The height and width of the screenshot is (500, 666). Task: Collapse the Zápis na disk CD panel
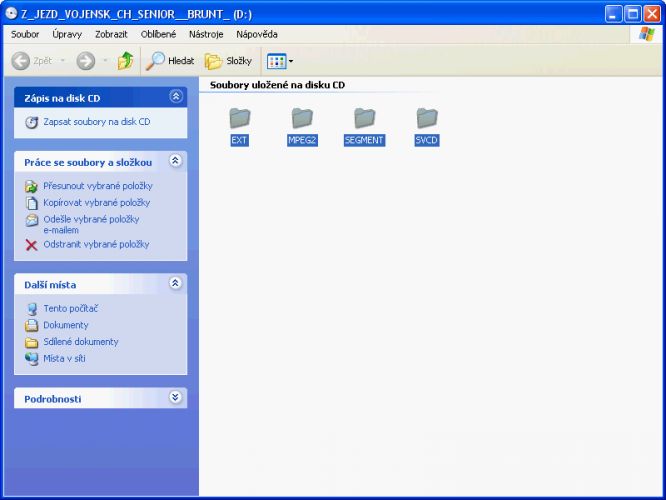(x=176, y=96)
